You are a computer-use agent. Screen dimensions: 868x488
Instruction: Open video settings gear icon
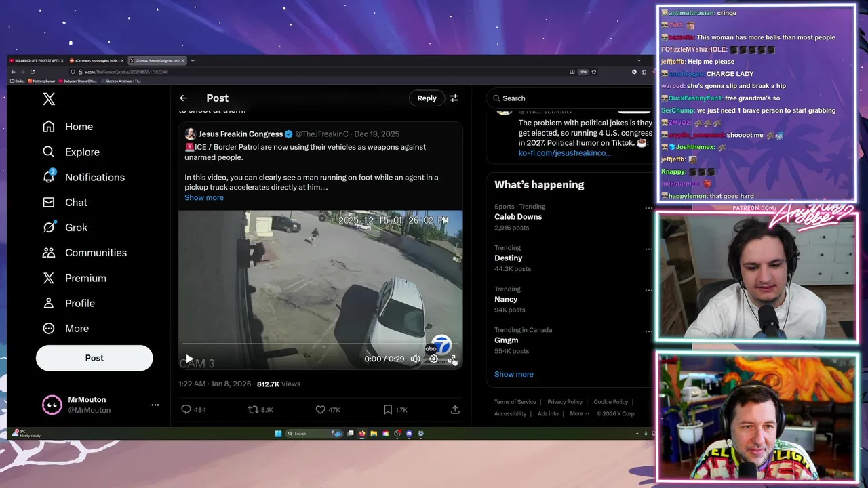[x=433, y=359]
